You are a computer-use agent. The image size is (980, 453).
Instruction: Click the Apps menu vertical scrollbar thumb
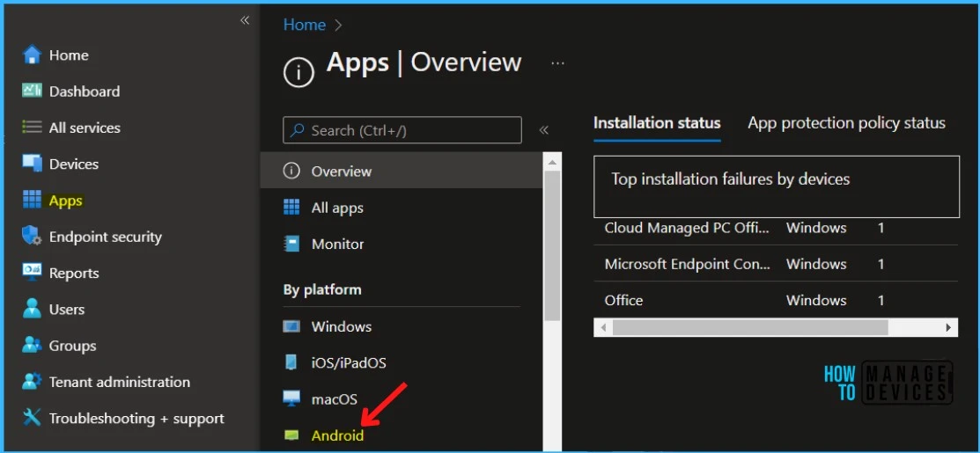pyautogui.click(x=552, y=246)
